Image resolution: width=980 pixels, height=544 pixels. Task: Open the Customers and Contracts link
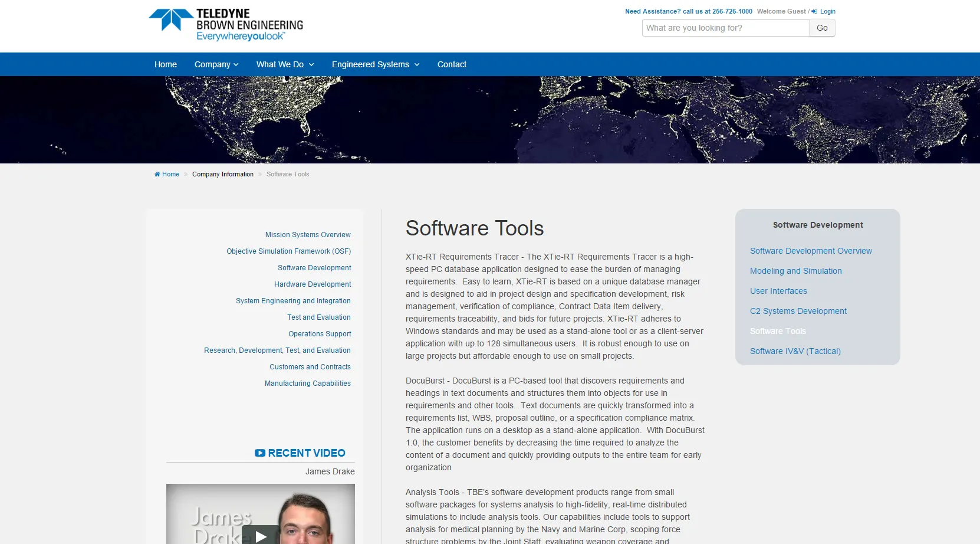coord(310,367)
